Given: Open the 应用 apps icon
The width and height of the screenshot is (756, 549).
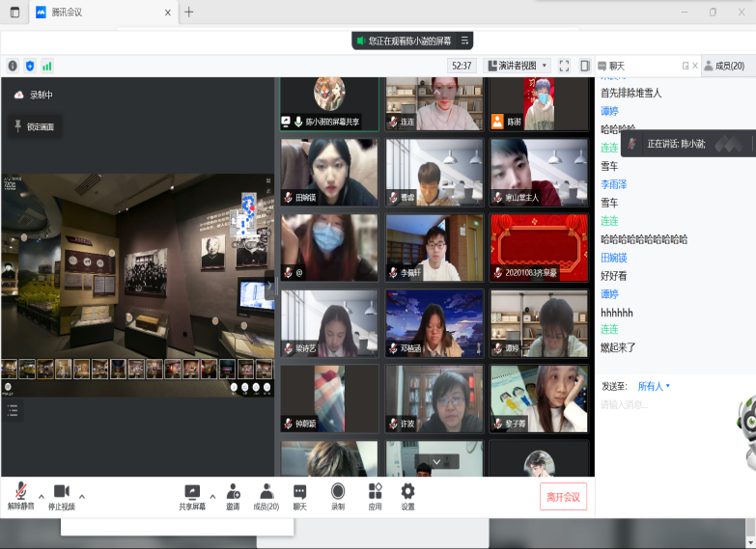Looking at the screenshot, I should (x=375, y=492).
